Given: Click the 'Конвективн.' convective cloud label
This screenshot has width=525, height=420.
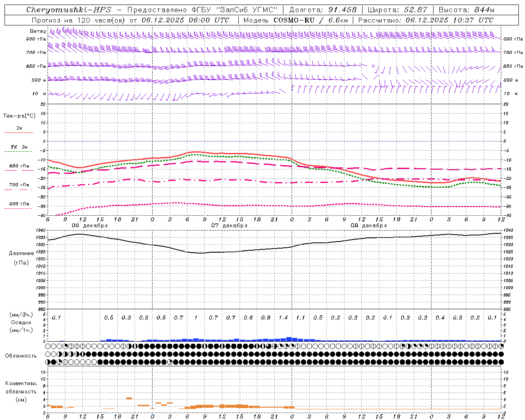Looking at the screenshot, I should click(21, 383).
